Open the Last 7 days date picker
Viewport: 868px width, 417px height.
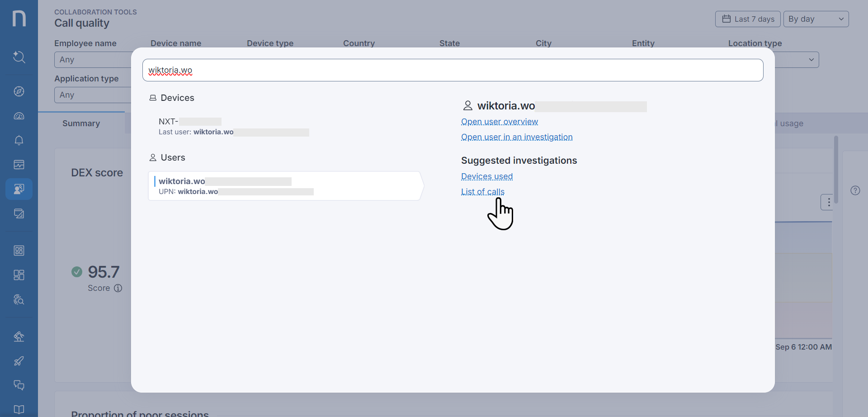[748, 19]
